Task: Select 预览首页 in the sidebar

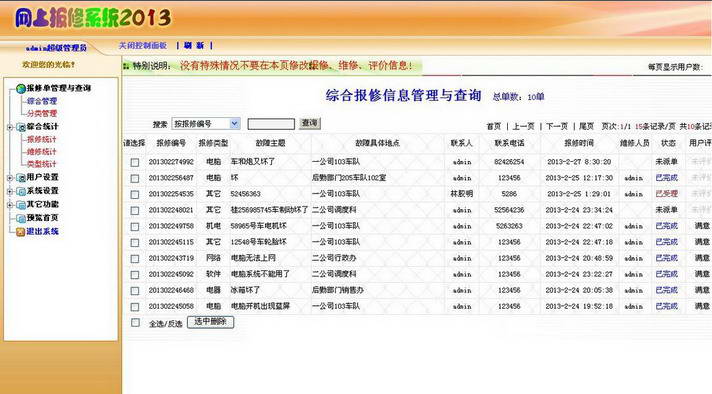Action: click(42, 218)
